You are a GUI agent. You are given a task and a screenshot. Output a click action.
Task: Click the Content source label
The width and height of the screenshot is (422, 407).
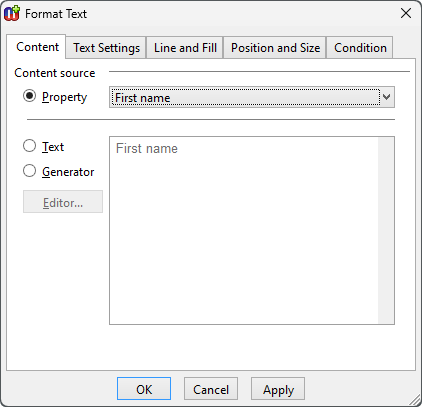tap(55, 73)
